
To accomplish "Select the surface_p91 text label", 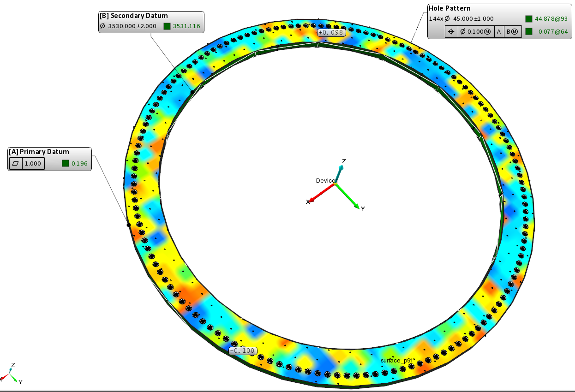I will click(x=396, y=360).
